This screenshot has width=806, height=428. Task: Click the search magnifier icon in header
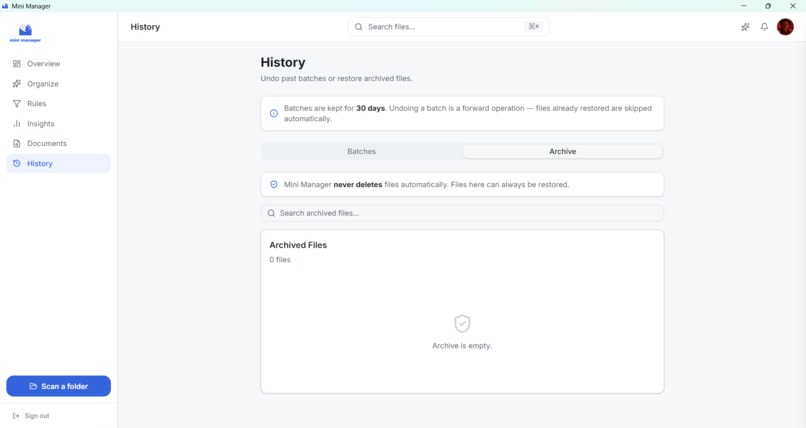coord(358,27)
